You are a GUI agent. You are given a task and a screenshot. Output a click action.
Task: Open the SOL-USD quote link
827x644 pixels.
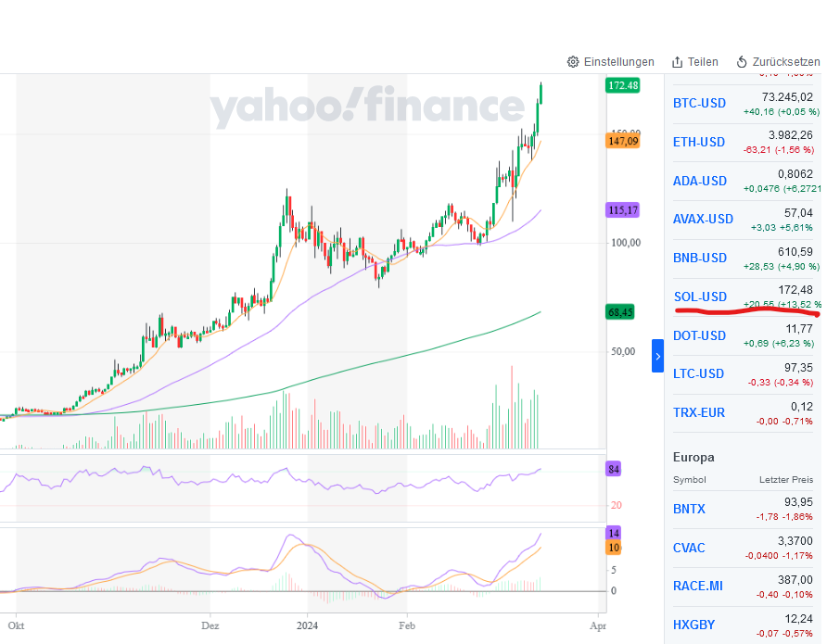[700, 297]
